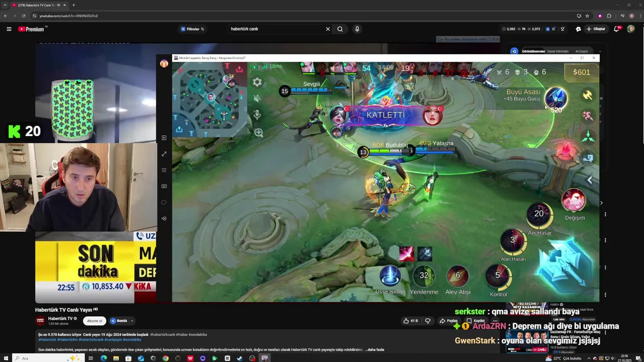
Task: Open the in-game shop hammer icon
Action: (587, 95)
